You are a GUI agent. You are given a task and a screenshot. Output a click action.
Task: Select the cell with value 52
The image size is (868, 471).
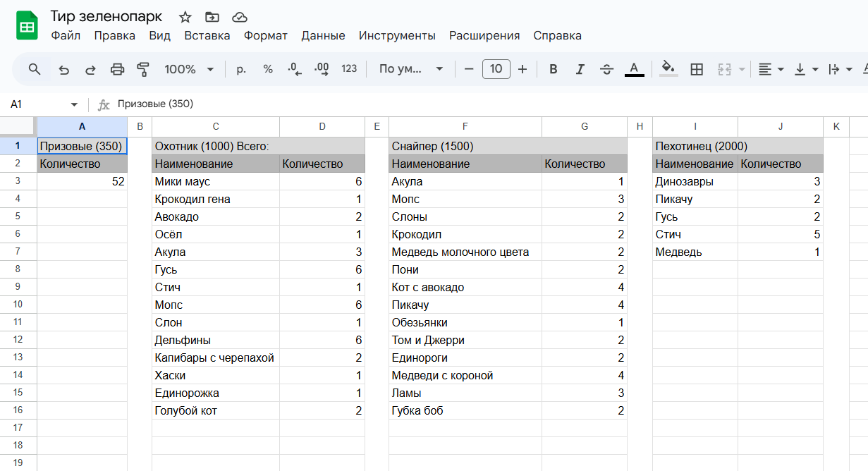(82, 181)
